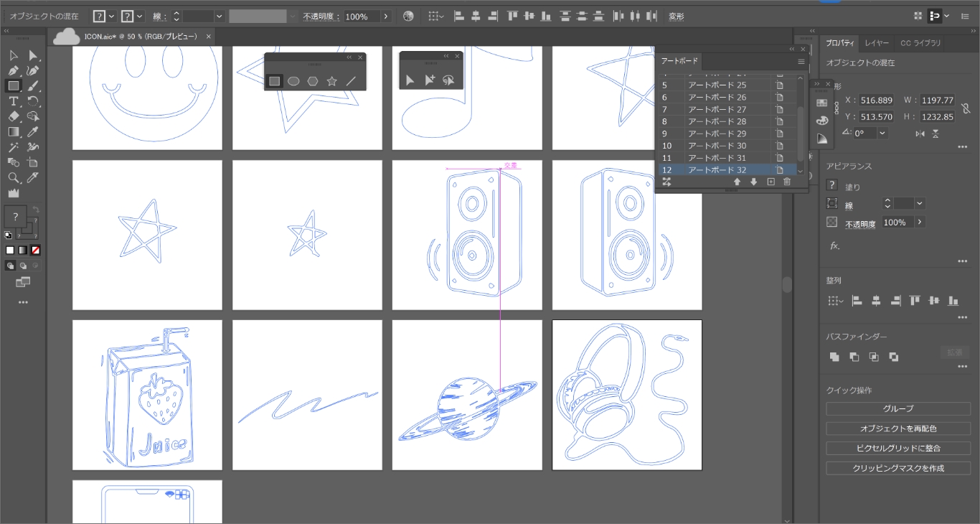Toggle constrain width and height proportions link
The height and width of the screenshot is (524, 980).
(x=966, y=108)
